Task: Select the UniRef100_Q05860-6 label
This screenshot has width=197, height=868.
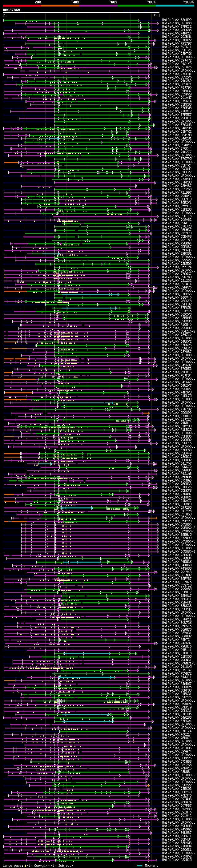Action: (179, 551)
